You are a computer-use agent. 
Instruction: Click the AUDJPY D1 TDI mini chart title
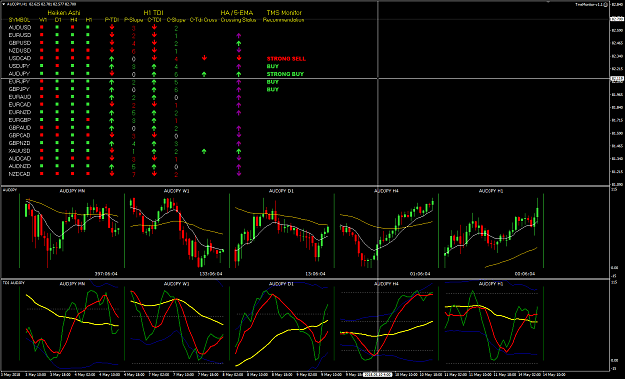point(281,284)
